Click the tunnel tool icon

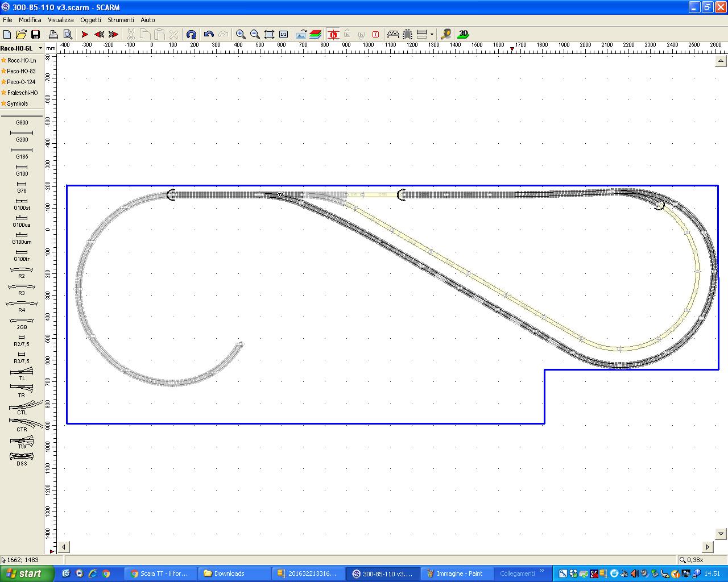pos(407,34)
